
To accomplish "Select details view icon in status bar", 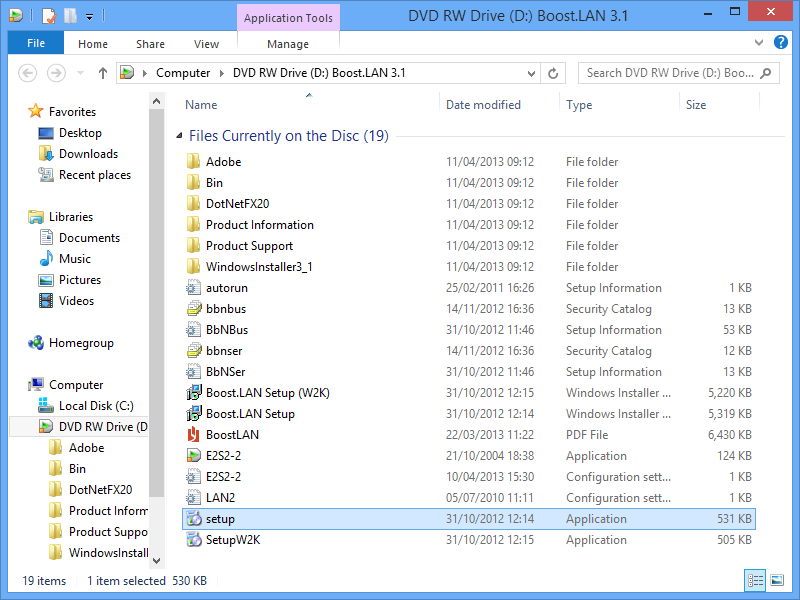I will coord(755,580).
